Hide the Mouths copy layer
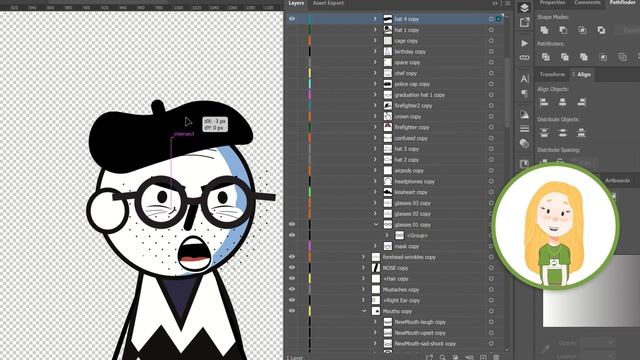Viewport: 640px width, 360px height. click(x=292, y=311)
